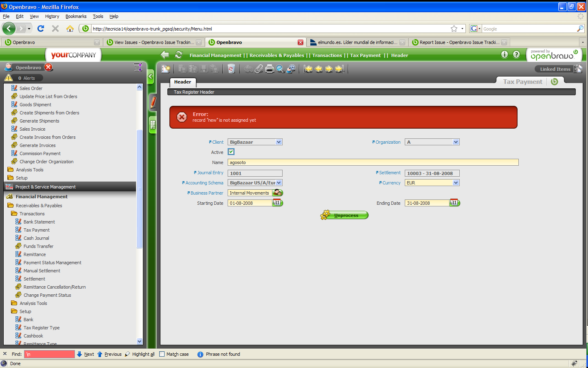Go to the previous record arrow
Screen dimensions: 588x368
click(x=318, y=69)
